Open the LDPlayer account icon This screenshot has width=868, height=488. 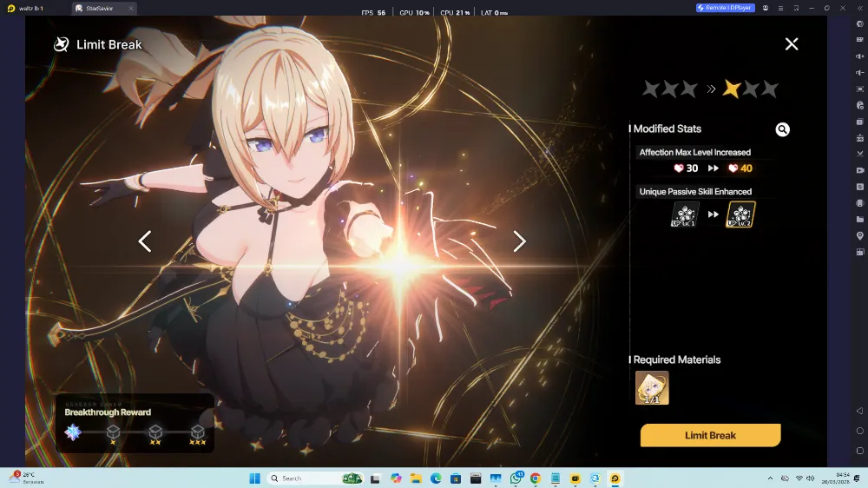(766, 8)
